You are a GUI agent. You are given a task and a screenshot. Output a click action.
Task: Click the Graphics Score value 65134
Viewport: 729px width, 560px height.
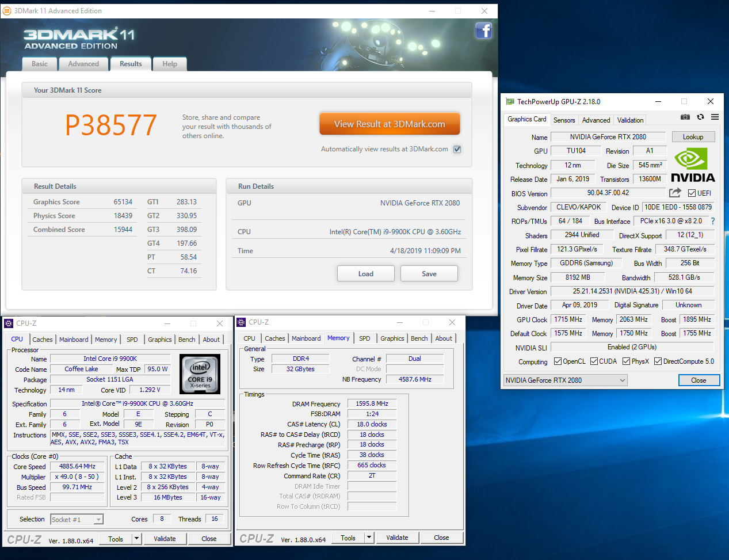click(123, 202)
